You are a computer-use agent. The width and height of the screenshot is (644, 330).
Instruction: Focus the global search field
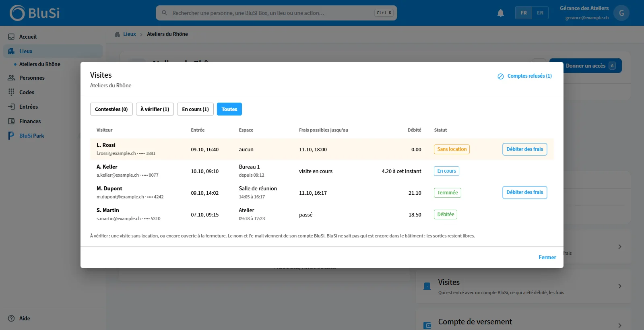coord(277,13)
